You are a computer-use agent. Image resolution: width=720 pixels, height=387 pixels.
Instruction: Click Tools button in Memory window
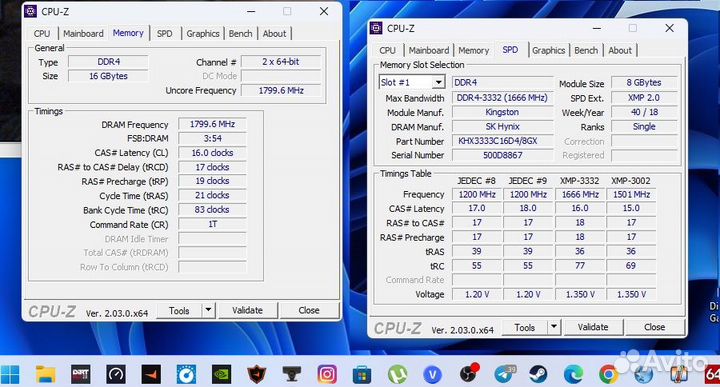179,310
